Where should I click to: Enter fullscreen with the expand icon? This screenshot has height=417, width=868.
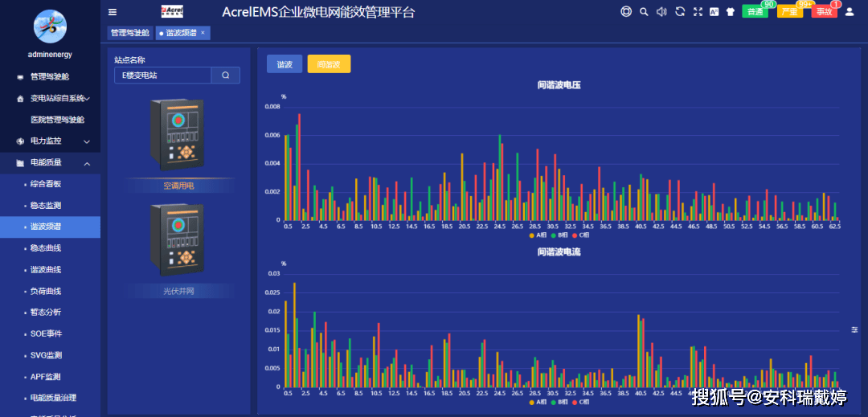(698, 11)
